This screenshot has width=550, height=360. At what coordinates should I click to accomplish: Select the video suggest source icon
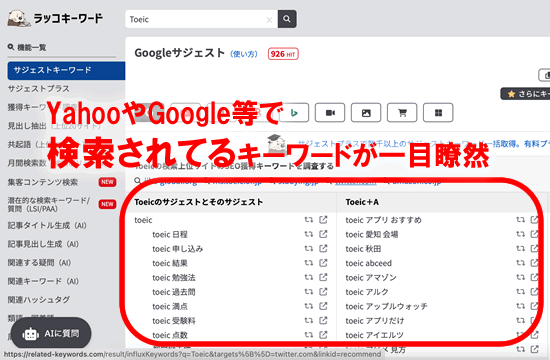tap(330, 113)
